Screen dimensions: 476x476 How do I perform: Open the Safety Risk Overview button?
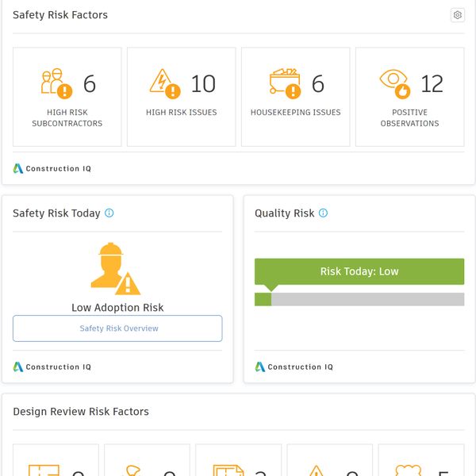click(117, 328)
